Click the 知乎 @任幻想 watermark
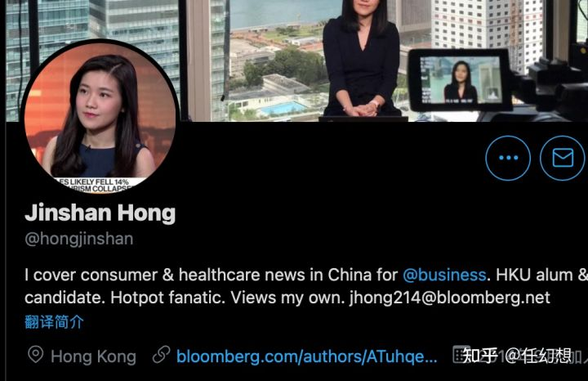The image size is (588, 381). [518, 356]
